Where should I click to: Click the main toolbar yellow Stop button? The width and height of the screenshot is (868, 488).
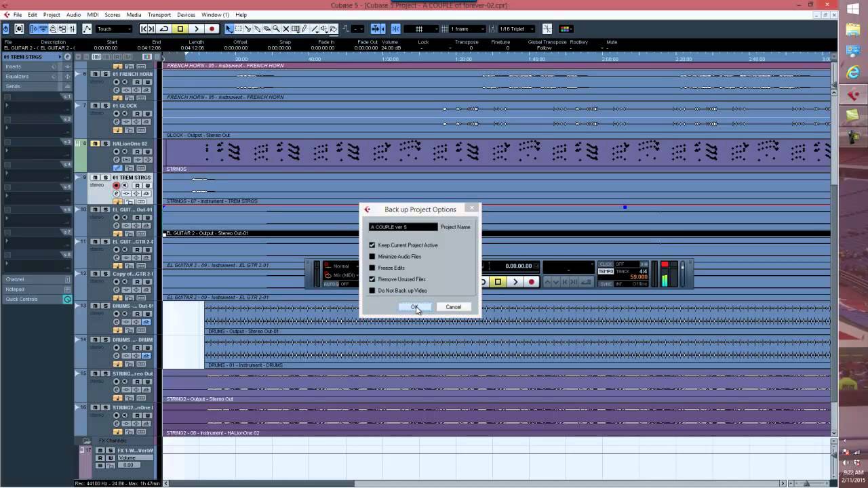click(180, 28)
